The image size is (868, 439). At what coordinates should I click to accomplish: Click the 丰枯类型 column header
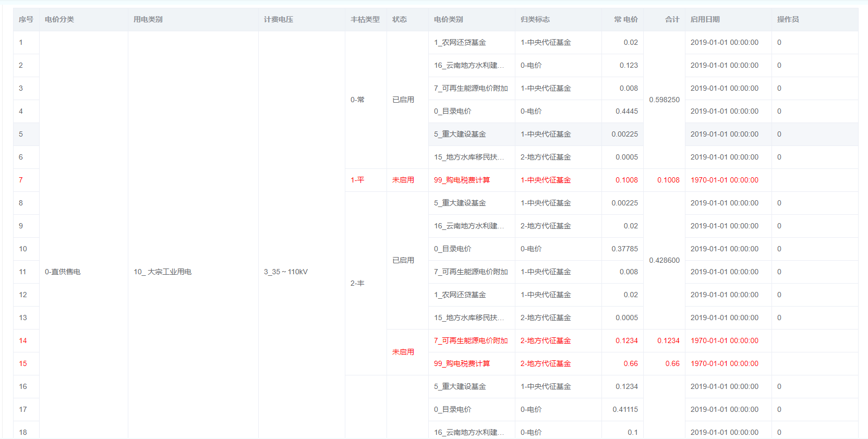[365, 19]
